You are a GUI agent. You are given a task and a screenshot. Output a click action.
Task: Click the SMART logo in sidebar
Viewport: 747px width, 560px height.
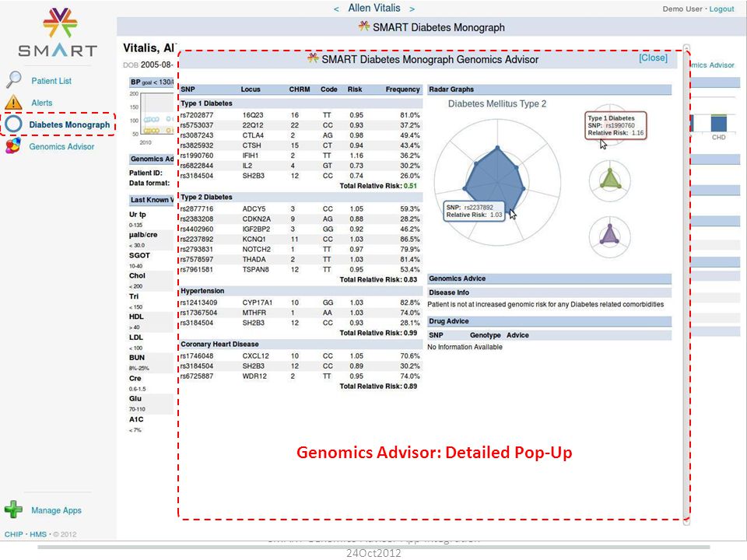(x=58, y=33)
